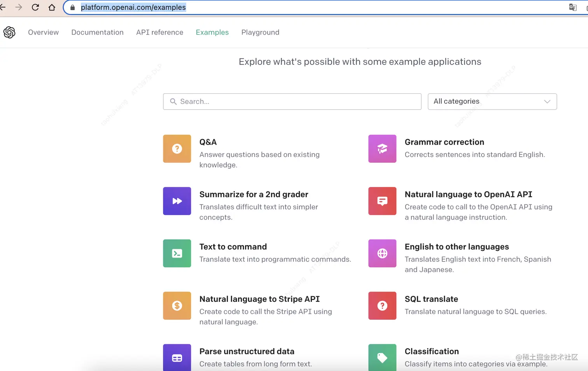This screenshot has height=371, width=588.
Task: Click the translate page icon
Action: (x=572, y=7)
